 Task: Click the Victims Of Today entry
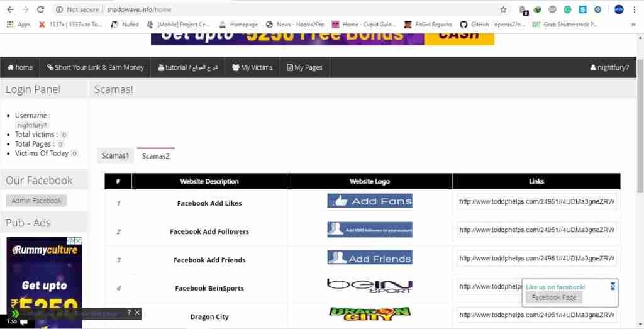click(47, 153)
